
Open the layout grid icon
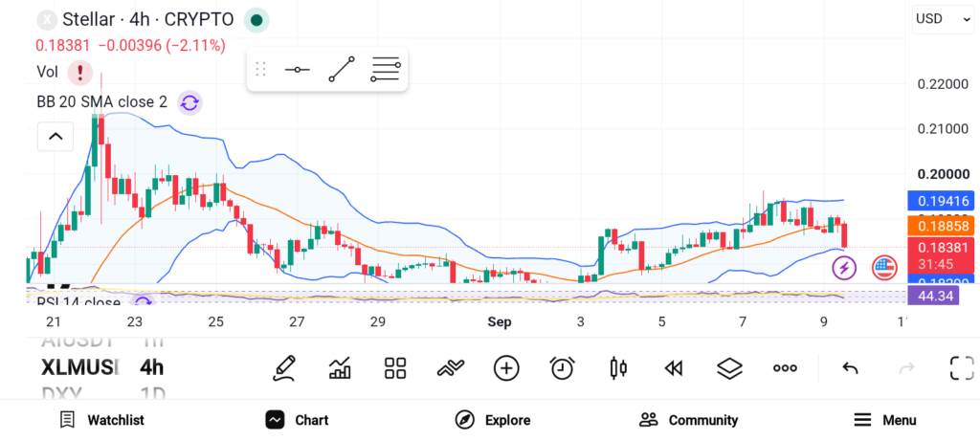[395, 368]
